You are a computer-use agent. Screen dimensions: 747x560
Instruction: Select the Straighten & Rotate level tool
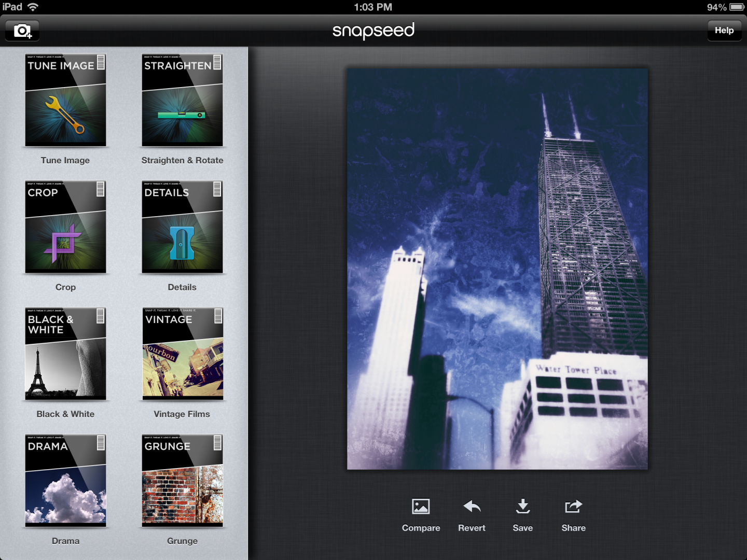tap(182, 101)
